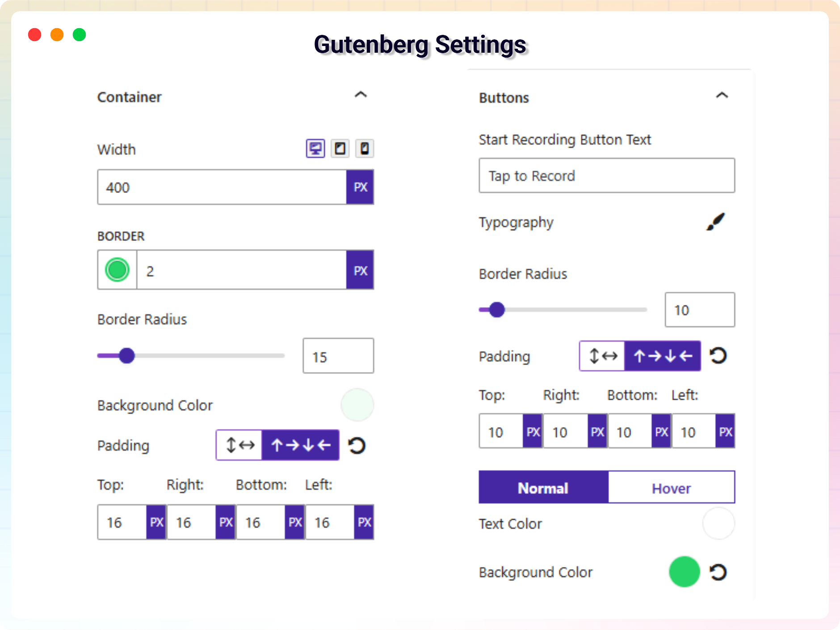840x630 pixels.
Task: Reset the Container padding values
Action: pos(357,445)
